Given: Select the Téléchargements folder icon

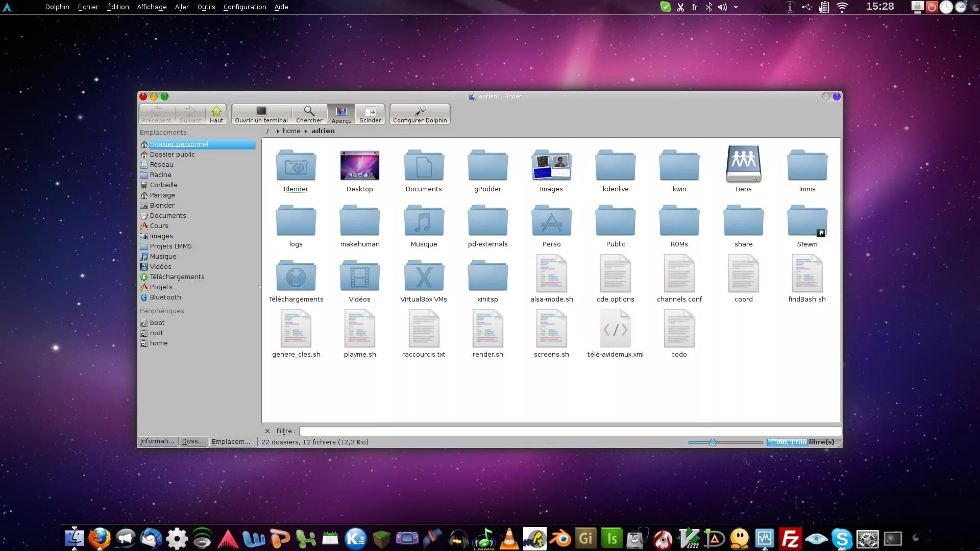Looking at the screenshot, I should [296, 275].
